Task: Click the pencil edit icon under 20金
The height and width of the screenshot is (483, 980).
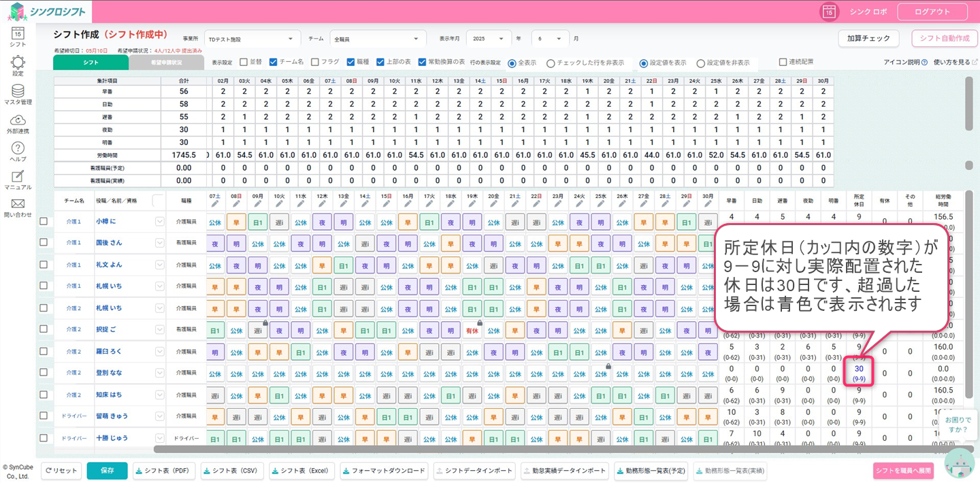Action: coord(493,203)
